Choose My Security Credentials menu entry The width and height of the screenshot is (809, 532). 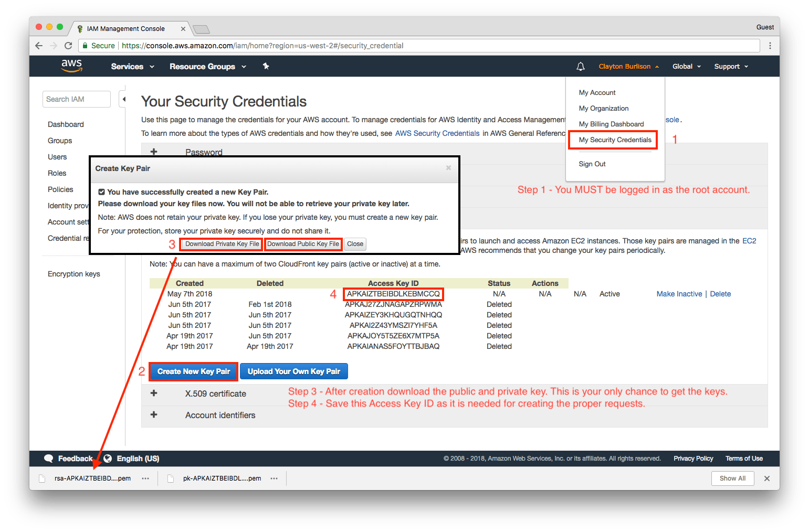615,140
